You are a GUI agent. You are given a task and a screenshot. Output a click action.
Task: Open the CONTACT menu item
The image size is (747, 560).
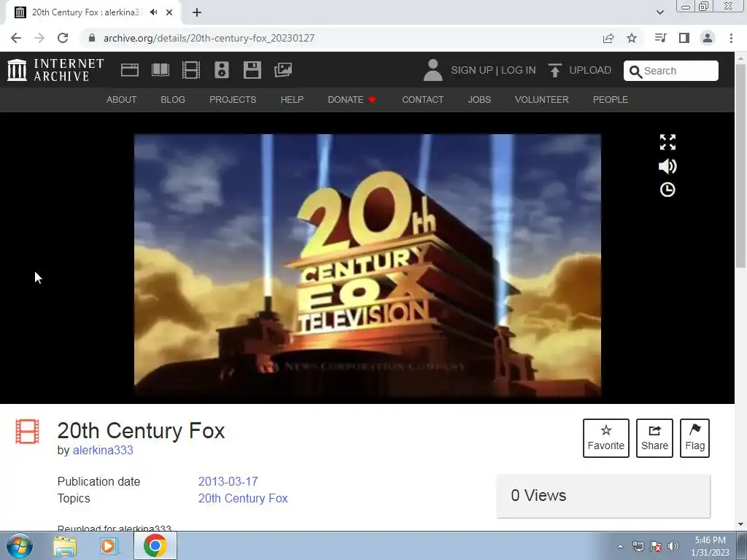click(422, 99)
